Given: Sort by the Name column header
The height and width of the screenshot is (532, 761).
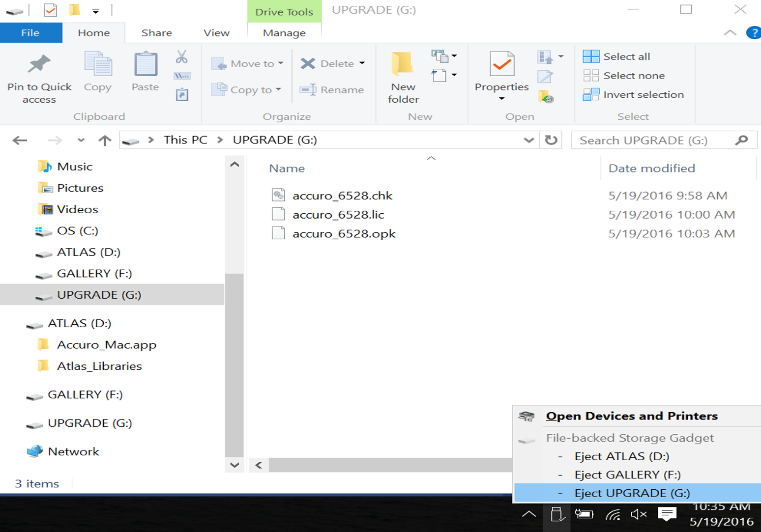Looking at the screenshot, I should click(287, 168).
